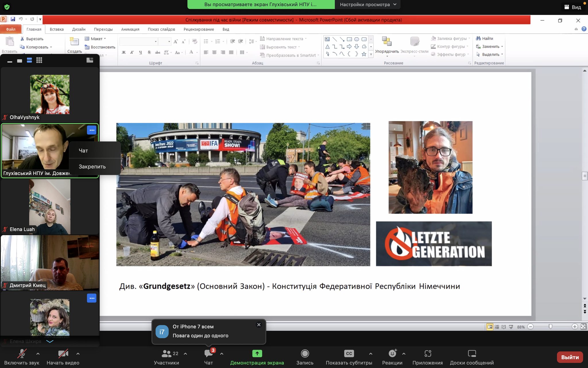588x368 pixels.
Task: Open the Показ слайдов tab
Action: point(161,29)
